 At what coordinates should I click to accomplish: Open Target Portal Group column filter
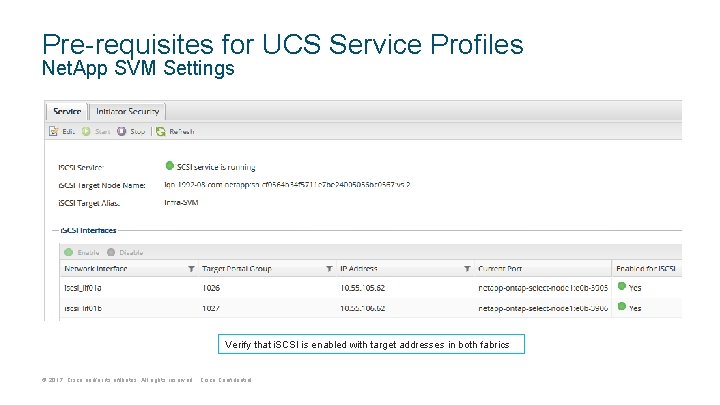click(x=329, y=269)
